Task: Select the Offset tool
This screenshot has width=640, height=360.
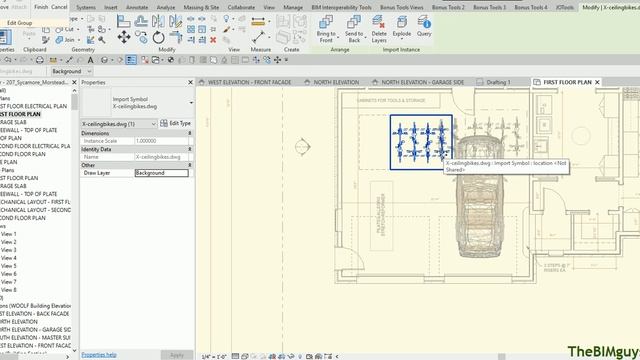Action: point(141,21)
